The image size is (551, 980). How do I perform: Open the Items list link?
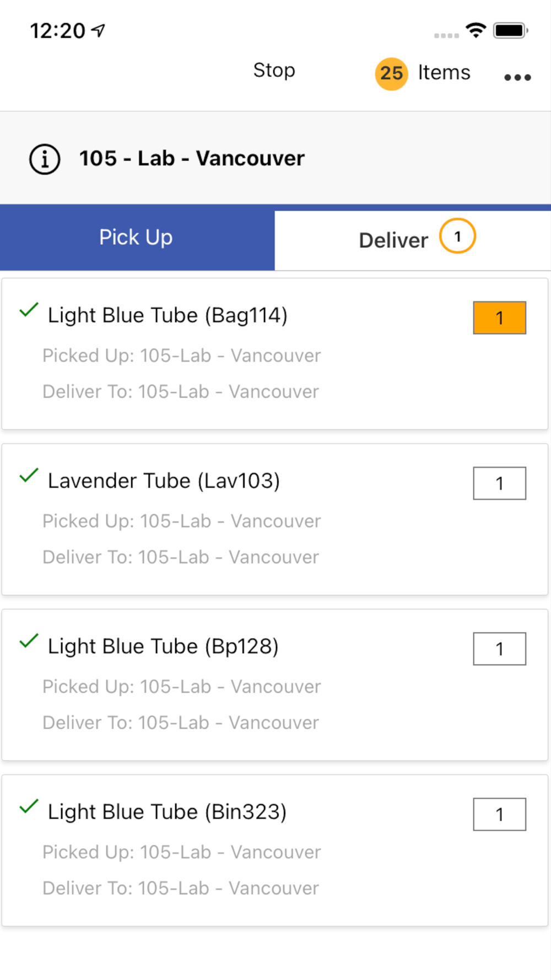point(444,73)
